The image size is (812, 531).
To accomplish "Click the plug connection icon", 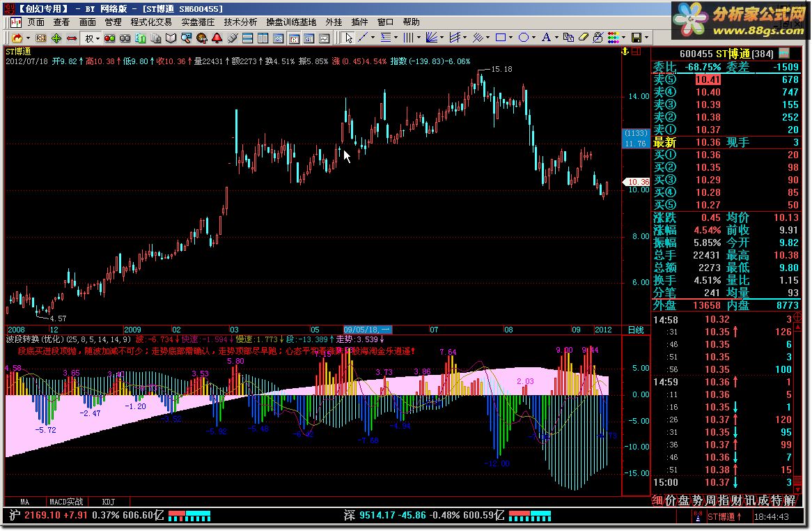I will pos(233,38).
